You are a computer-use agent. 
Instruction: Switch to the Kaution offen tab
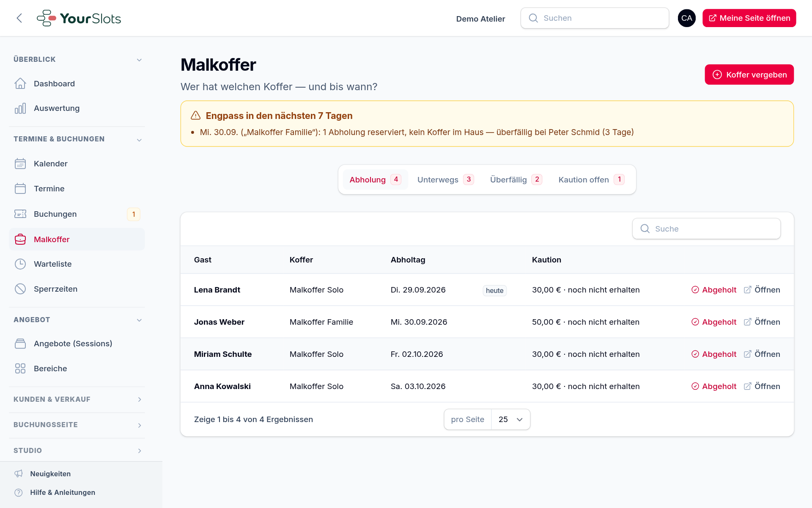(x=591, y=179)
